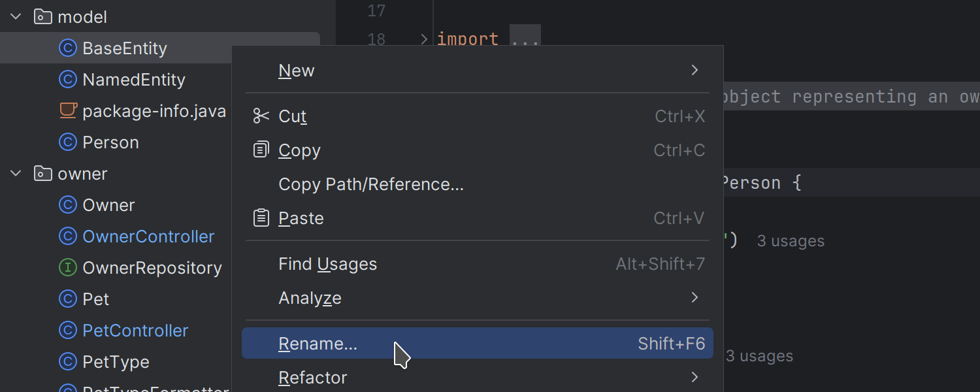980x392 pixels.
Task: Click the scissors icon beside Cut
Action: click(x=261, y=115)
